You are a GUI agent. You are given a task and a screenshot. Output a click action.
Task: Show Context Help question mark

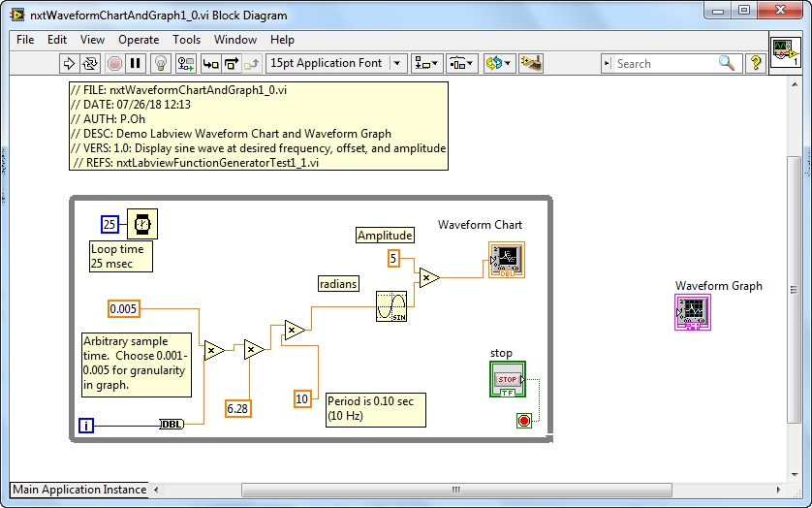point(756,63)
